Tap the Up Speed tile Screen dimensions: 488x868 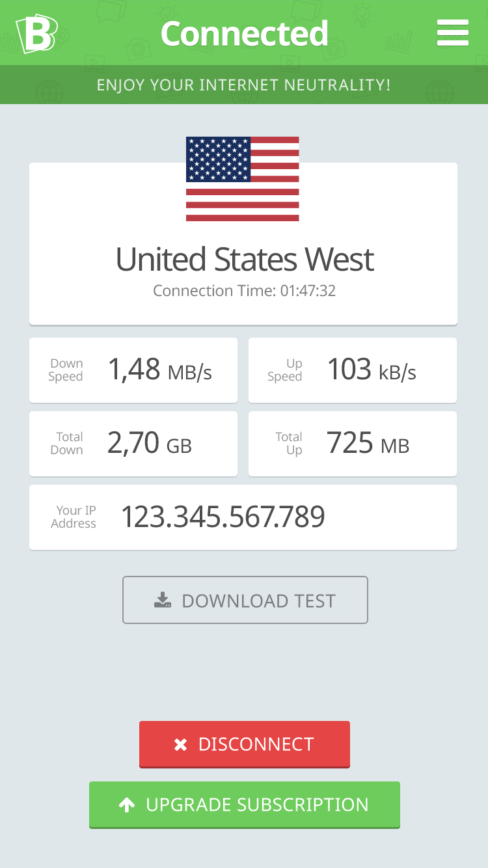coord(353,370)
